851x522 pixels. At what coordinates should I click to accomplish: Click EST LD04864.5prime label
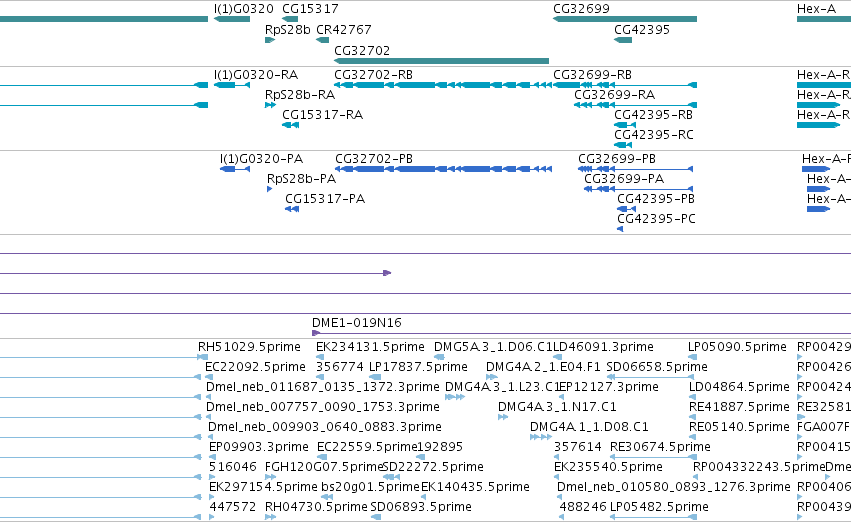739,387
